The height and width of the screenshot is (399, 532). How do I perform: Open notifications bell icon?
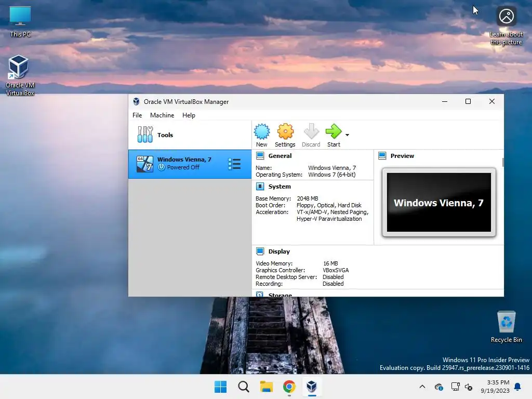[518, 387]
